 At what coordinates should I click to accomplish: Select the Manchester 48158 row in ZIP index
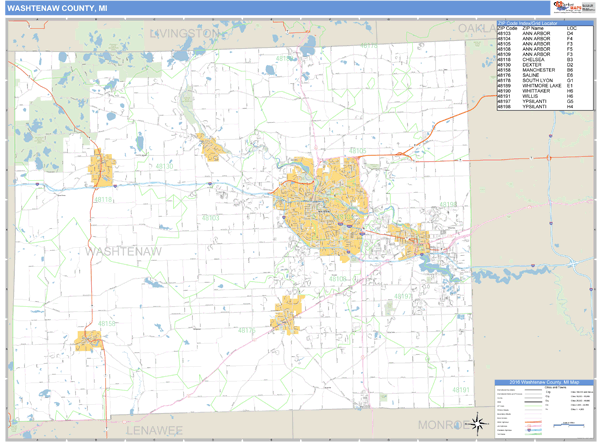541,70
